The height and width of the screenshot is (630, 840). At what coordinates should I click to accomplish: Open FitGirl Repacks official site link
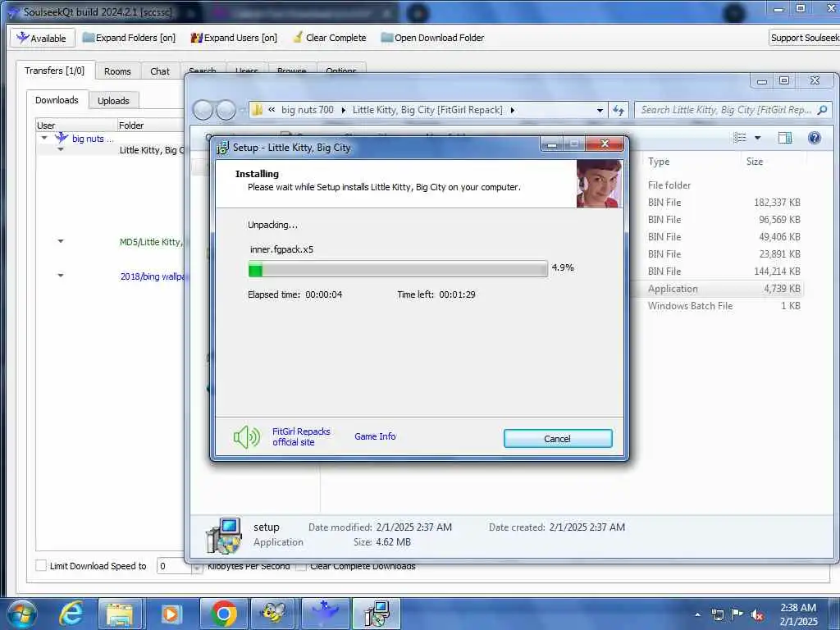301,436
